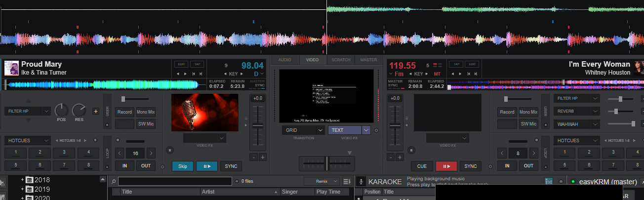
Task: Switch to the AUDIO mixer tab
Action: [x=284, y=60]
